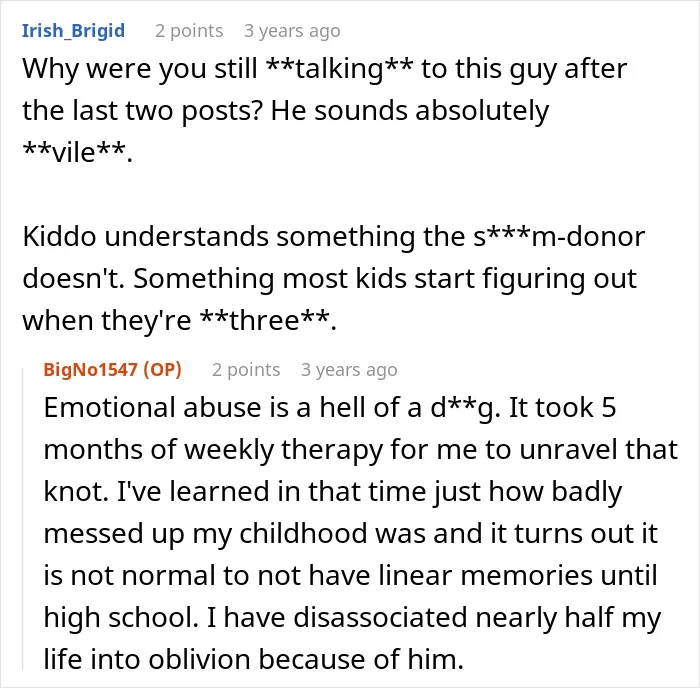The image size is (700, 688).
Task: Click the OP reply's '3 years ago' timestamp
Action: point(349,370)
